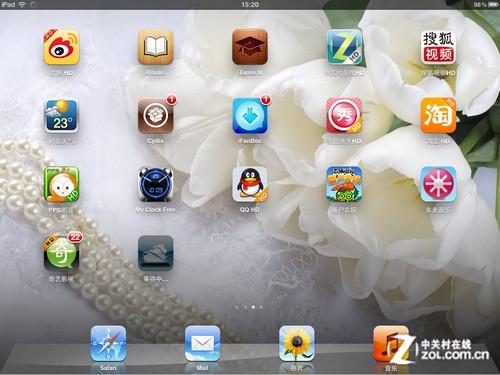
Task: Open the Sohu Video HD app
Action: (438, 47)
